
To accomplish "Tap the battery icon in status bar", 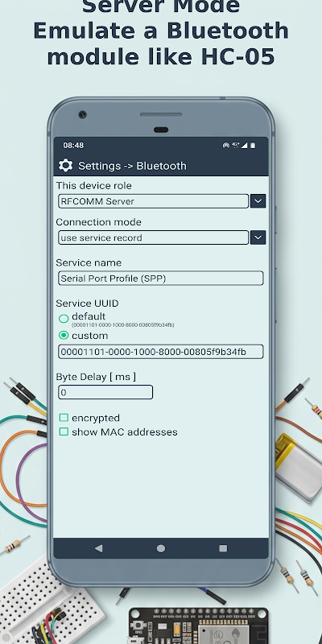I will coord(253,146).
